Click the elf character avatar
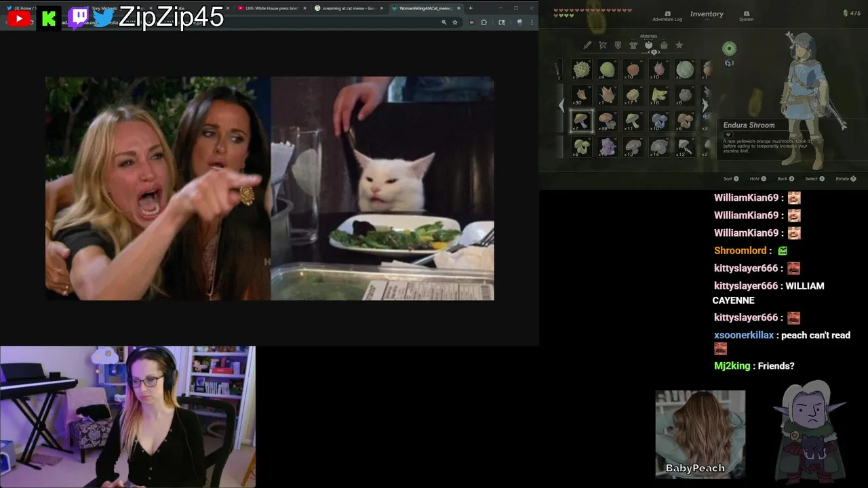This screenshot has width=868, height=488. point(810,430)
